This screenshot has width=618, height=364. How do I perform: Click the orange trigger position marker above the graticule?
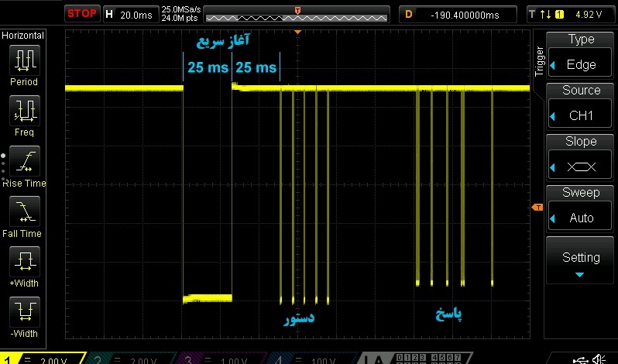click(x=298, y=32)
